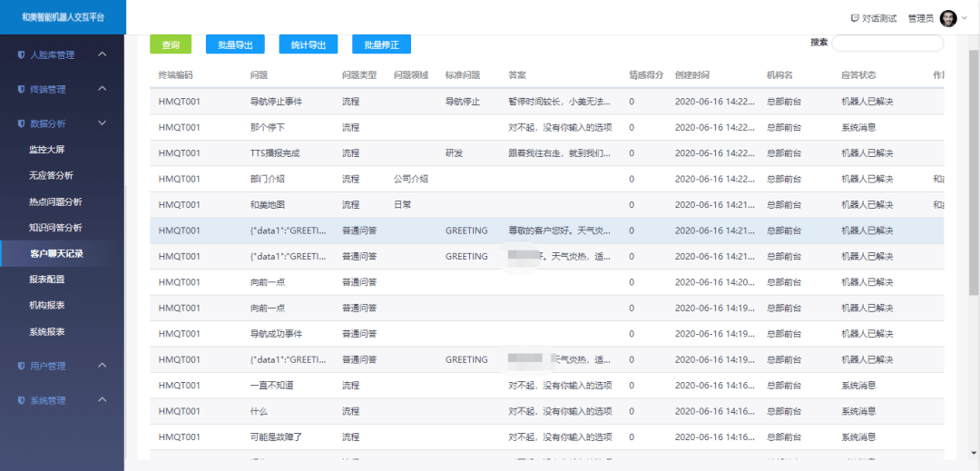Screen dimensions: 980x471
Task: Click the 标准问题 column header
Action: pos(463,75)
